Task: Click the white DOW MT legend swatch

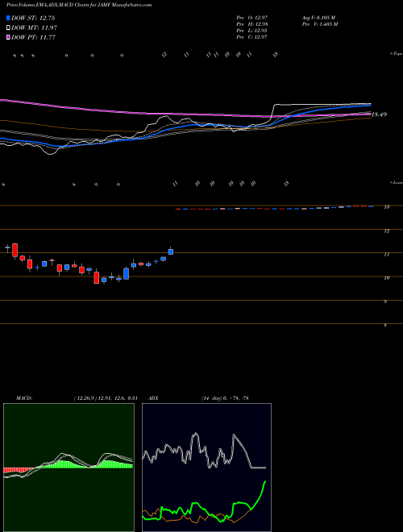Action: point(8,28)
